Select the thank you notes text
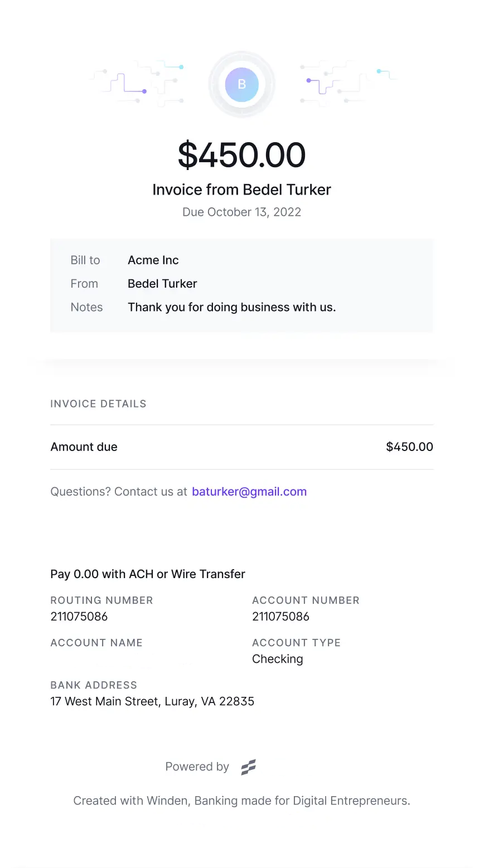Screen dimensions: 484x868 pos(231,307)
